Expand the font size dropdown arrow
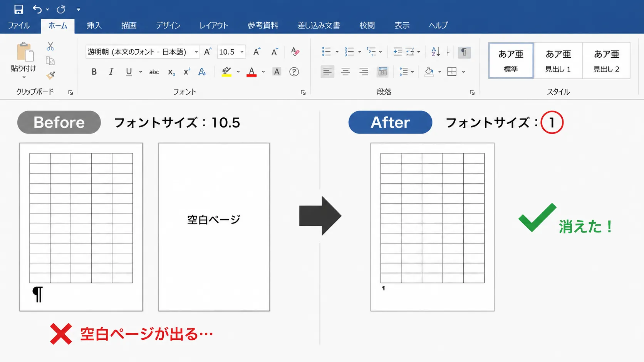 (x=242, y=52)
